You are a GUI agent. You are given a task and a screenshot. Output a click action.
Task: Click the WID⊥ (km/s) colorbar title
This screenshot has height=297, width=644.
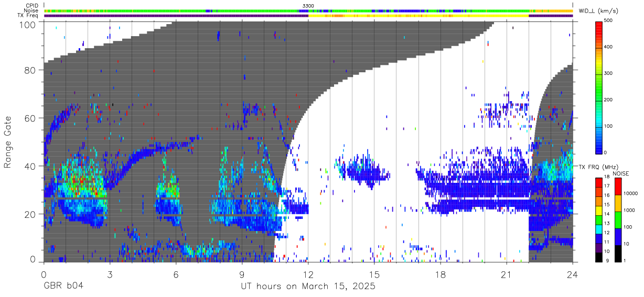coord(599,11)
